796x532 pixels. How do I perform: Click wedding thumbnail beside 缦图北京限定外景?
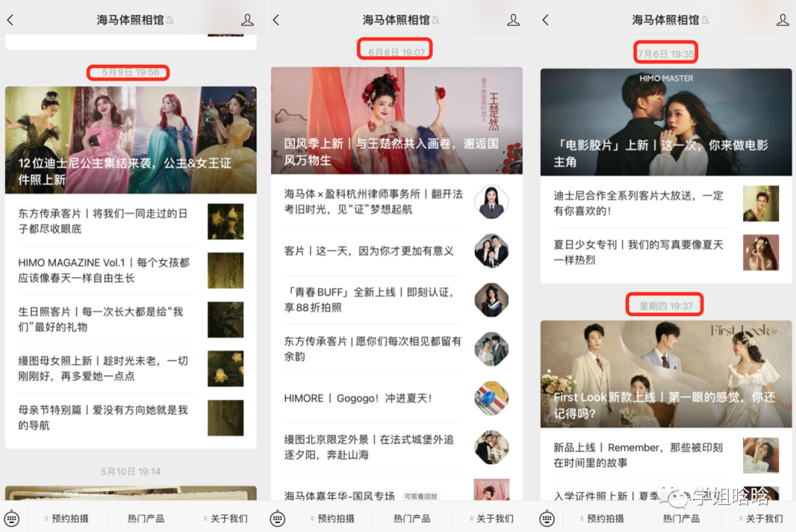tap(492, 447)
